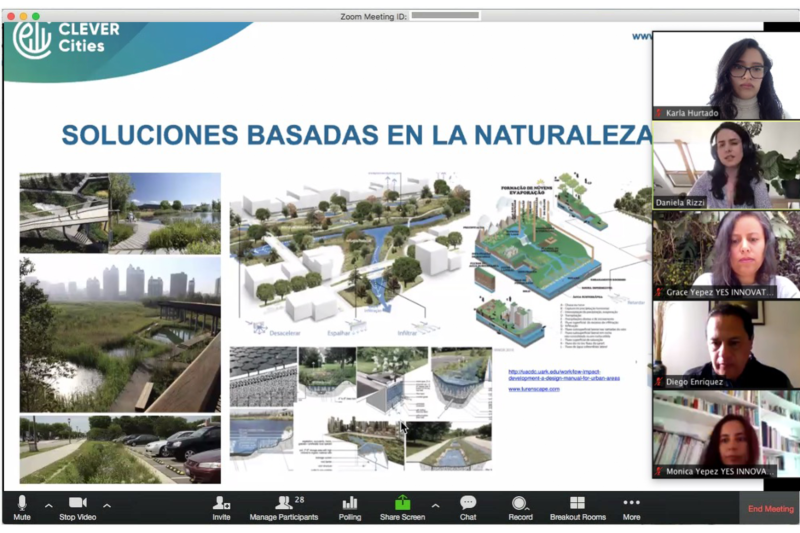This screenshot has width=800, height=533.
Task: Launch the Polling tool
Action: 349,508
